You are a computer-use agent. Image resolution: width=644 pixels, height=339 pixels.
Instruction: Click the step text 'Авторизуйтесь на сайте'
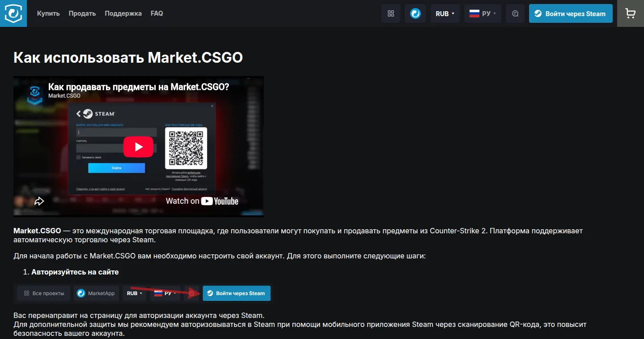coord(75,272)
